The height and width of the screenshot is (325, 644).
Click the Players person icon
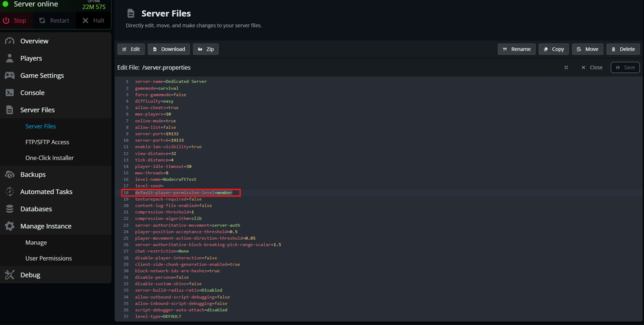(x=10, y=58)
